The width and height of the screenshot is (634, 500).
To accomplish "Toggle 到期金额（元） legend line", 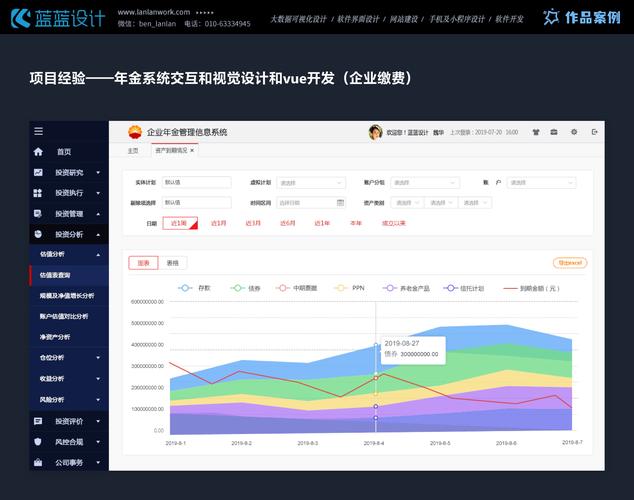I will [x=531, y=288].
